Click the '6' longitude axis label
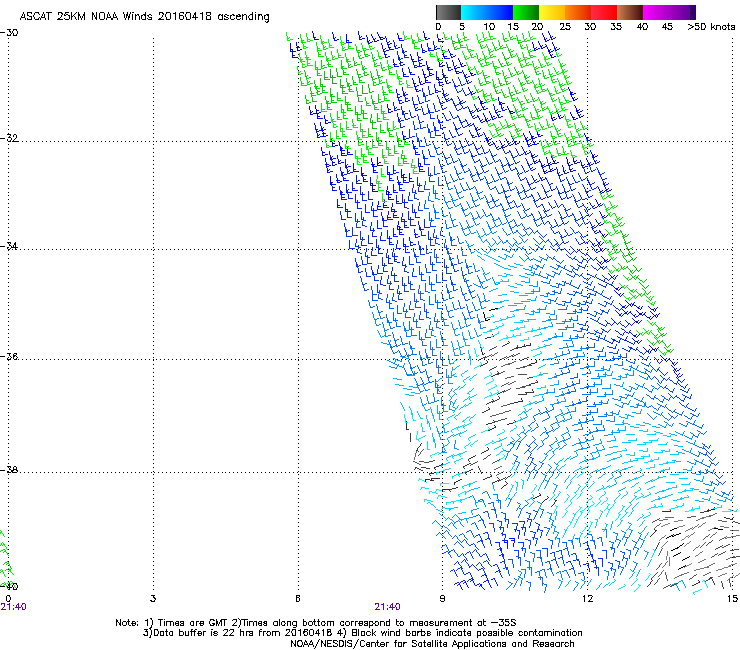The width and height of the screenshot is (740, 650). (x=298, y=599)
